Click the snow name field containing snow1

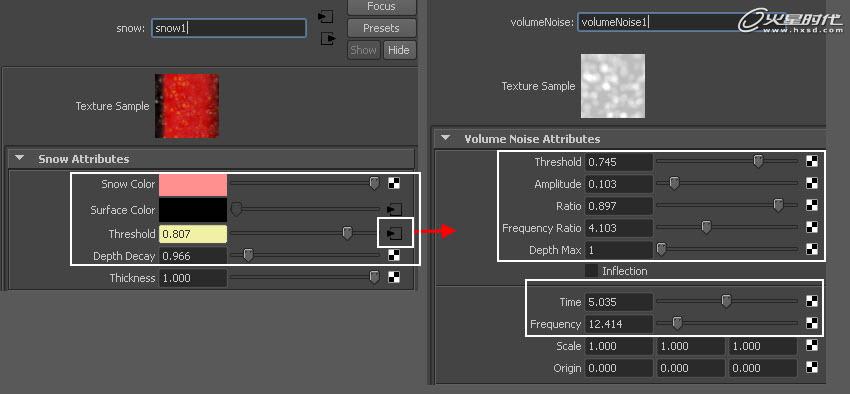click(x=229, y=28)
